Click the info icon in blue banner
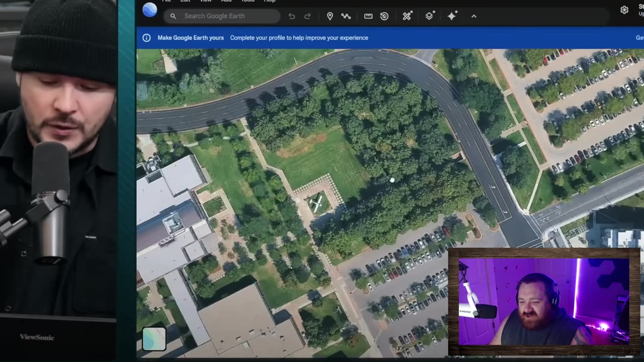644x362 pixels. click(x=146, y=38)
